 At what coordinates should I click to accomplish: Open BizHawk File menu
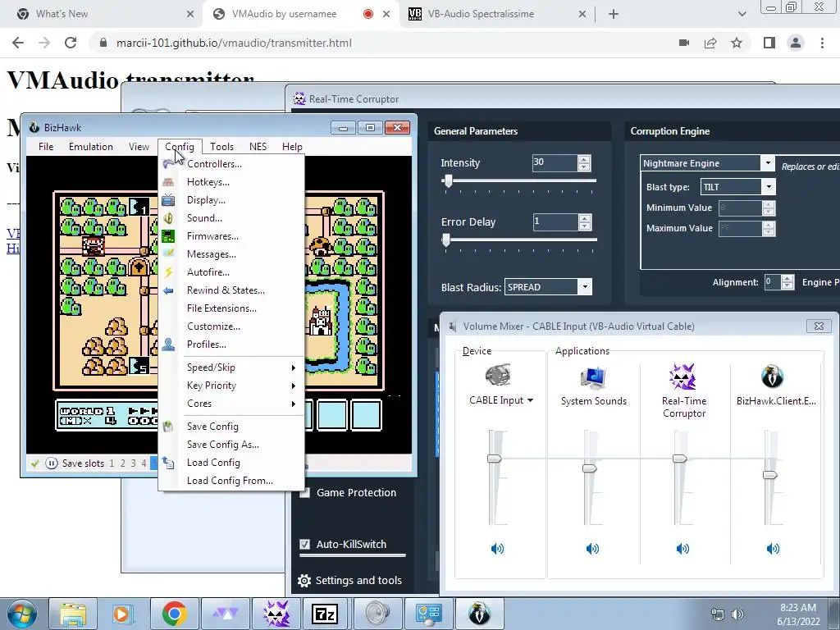(46, 147)
